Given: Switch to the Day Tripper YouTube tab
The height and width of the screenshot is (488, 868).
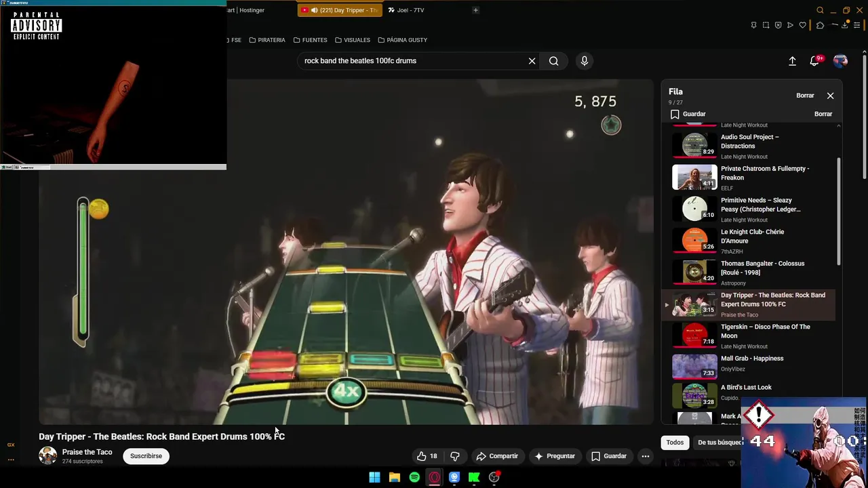Looking at the screenshot, I should click(340, 10).
